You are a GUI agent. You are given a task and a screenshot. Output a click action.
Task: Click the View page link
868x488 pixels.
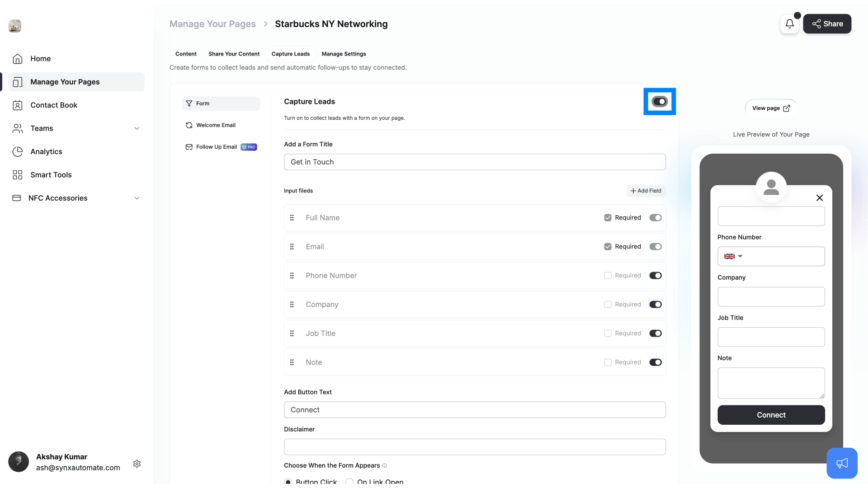coord(771,108)
